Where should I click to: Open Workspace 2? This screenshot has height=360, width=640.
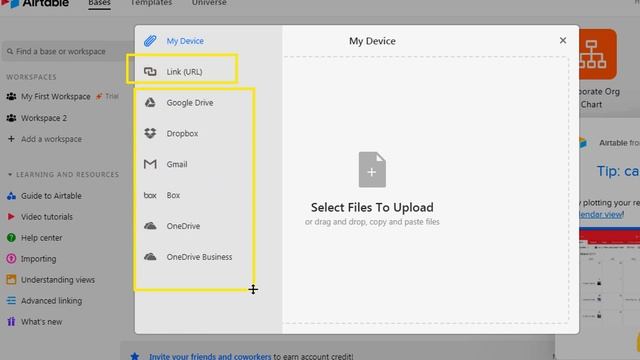[44, 118]
